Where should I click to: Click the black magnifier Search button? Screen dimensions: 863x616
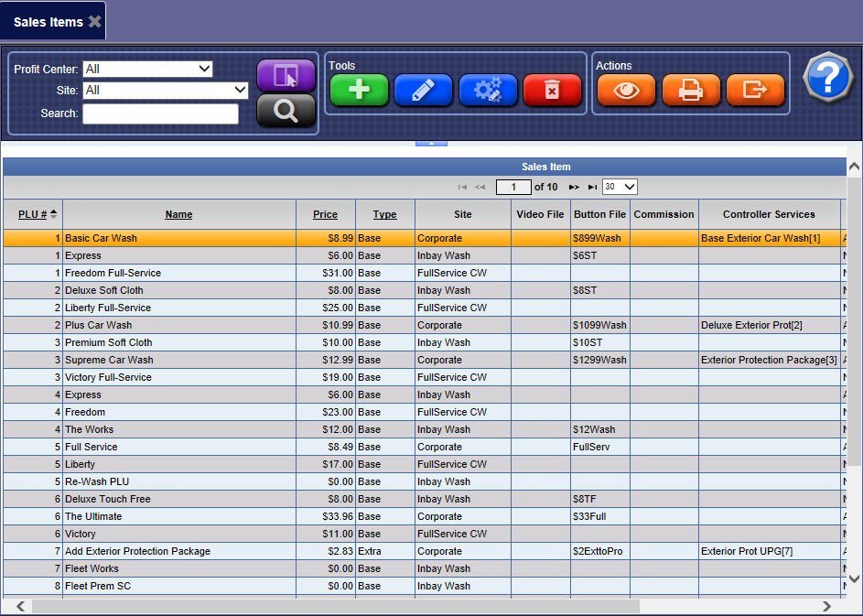[x=286, y=111]
